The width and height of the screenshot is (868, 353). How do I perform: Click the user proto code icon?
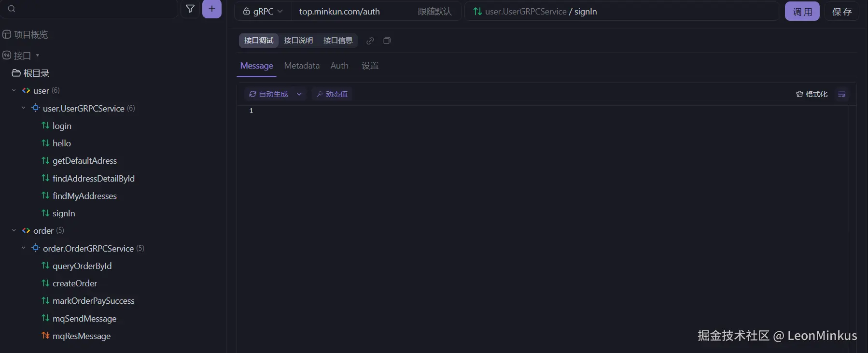click(x=26, y=90)
